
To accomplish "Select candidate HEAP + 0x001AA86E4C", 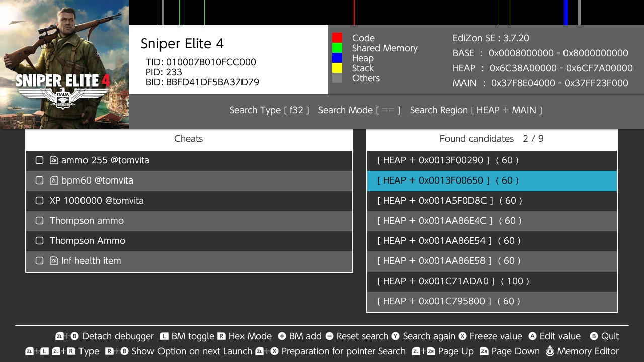I will point(492,221).
